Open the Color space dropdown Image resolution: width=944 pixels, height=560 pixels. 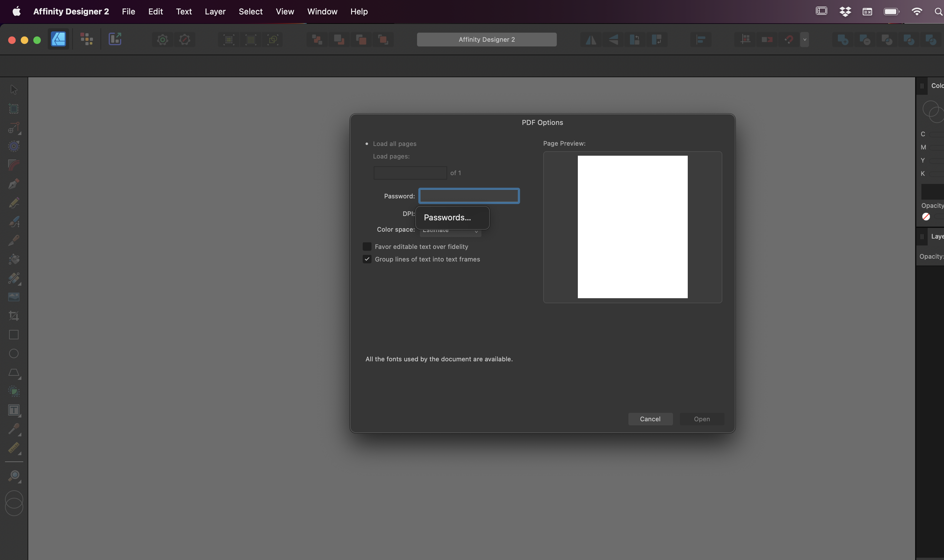pyautogui.click(x=450, y=231)
